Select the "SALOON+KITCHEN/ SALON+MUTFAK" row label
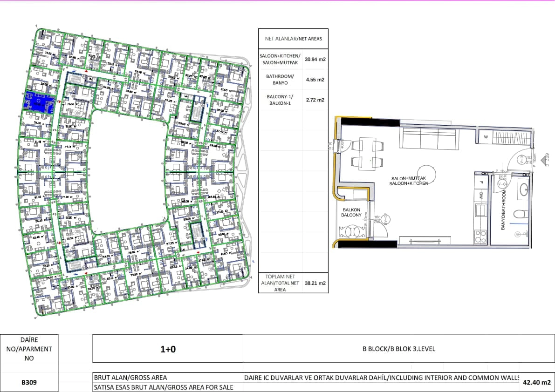The image size is (555, 392). pos(280,60)
